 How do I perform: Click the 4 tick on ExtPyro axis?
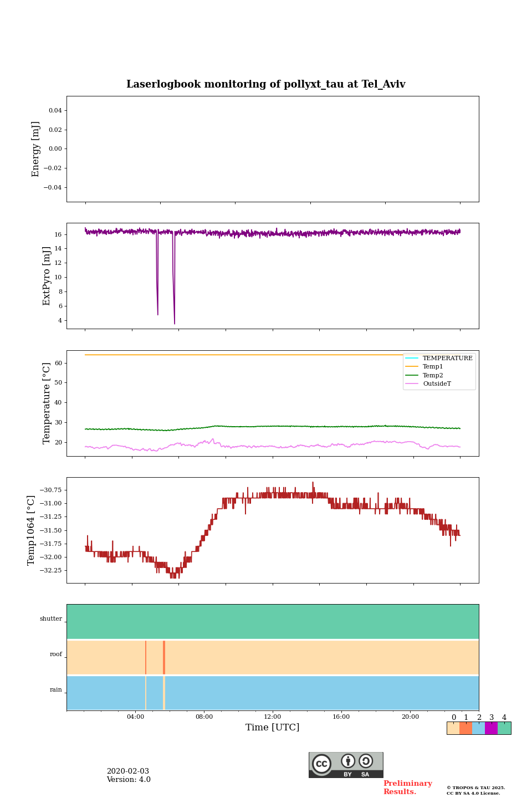59,320
